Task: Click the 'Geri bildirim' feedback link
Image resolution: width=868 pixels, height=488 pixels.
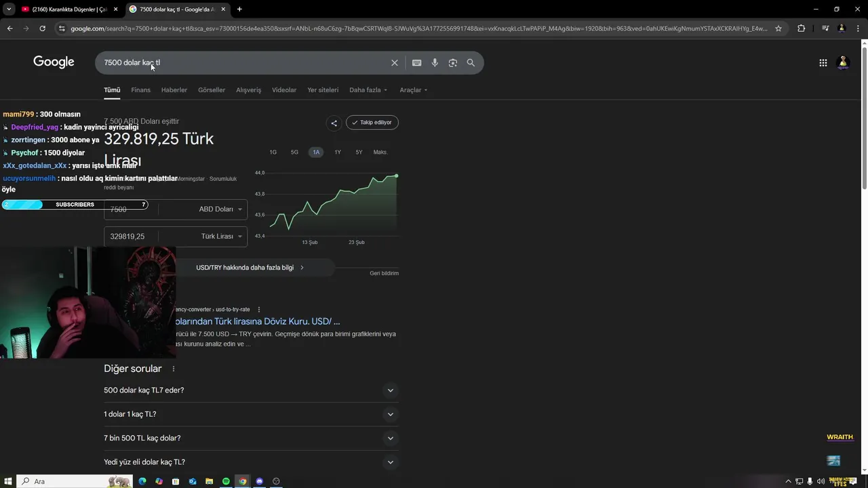Action: [x=384, y=273]
